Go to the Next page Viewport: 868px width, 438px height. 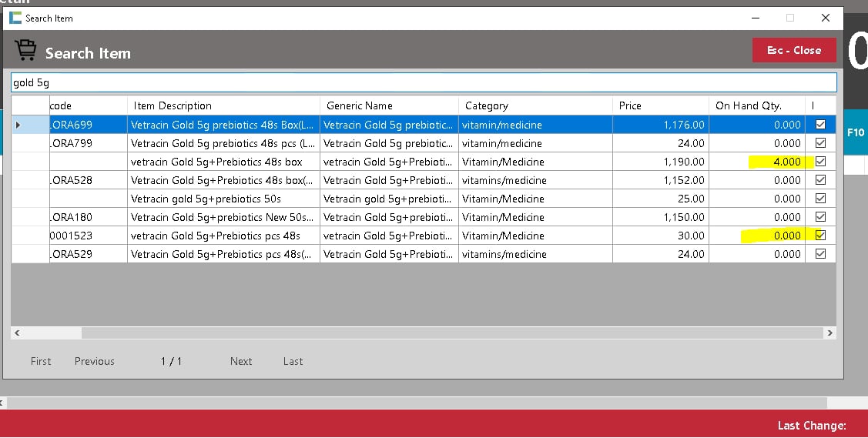point(241,361)
